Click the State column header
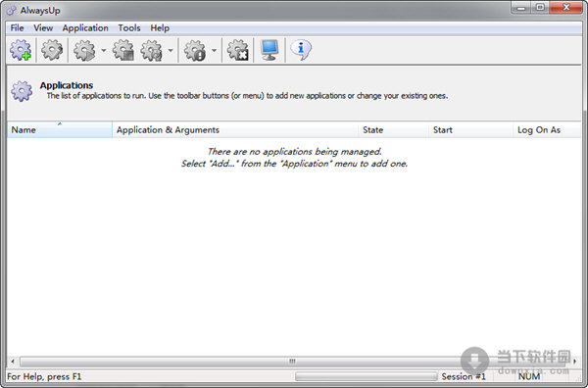Screen dimensions: 588x388 [x=393, y=129]
